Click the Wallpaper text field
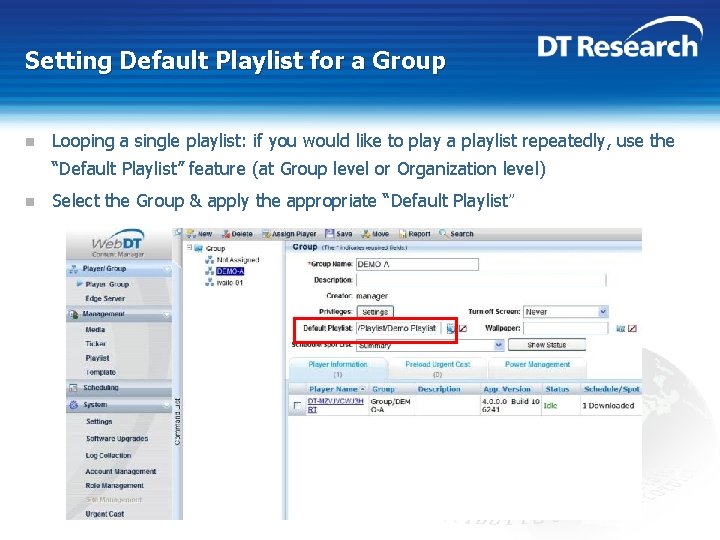 [x=565, y=328]
